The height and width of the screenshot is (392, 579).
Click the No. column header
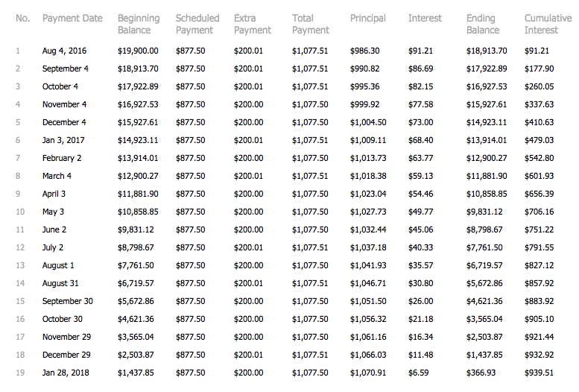tap(22, 18)
